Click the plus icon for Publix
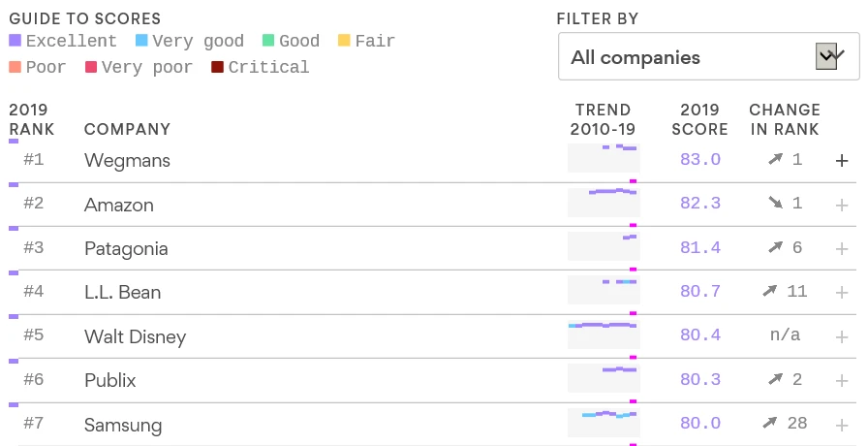The height and width of the screenshot is (446, 868). (x=842, y=381)
